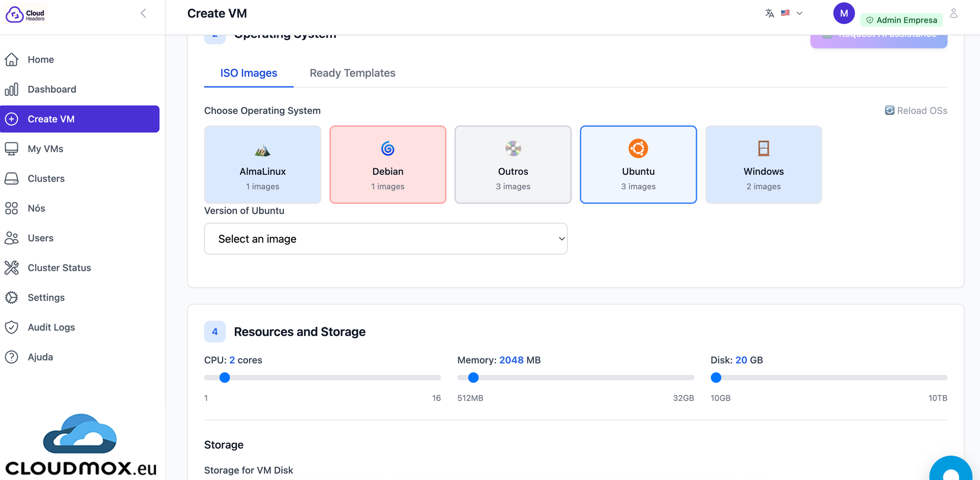
Task: Select the Ubuntu operating system card
Action: [x=638, y=164]
